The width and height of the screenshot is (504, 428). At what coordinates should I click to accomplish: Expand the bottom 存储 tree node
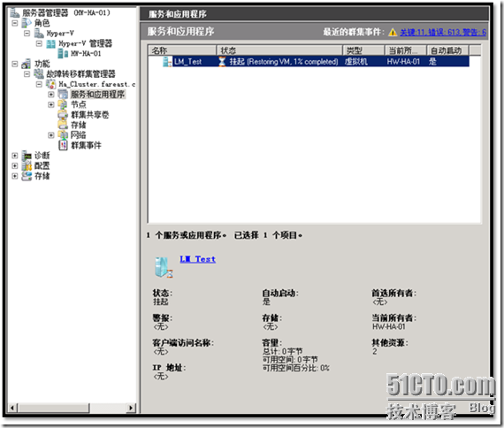coord(15,176)
